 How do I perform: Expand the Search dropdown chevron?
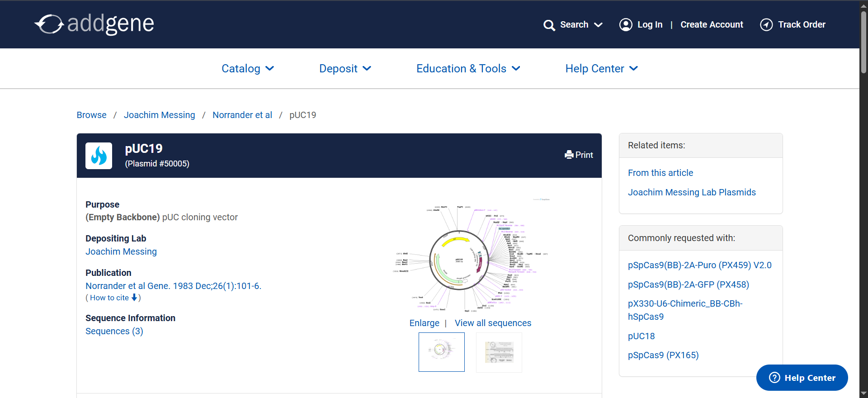pos(598,25)
